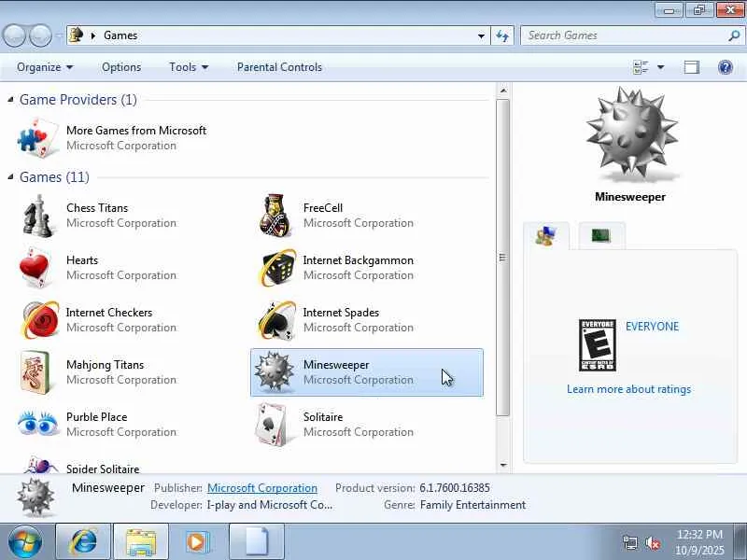Select the Internet Checkers icon

(40, 320)
